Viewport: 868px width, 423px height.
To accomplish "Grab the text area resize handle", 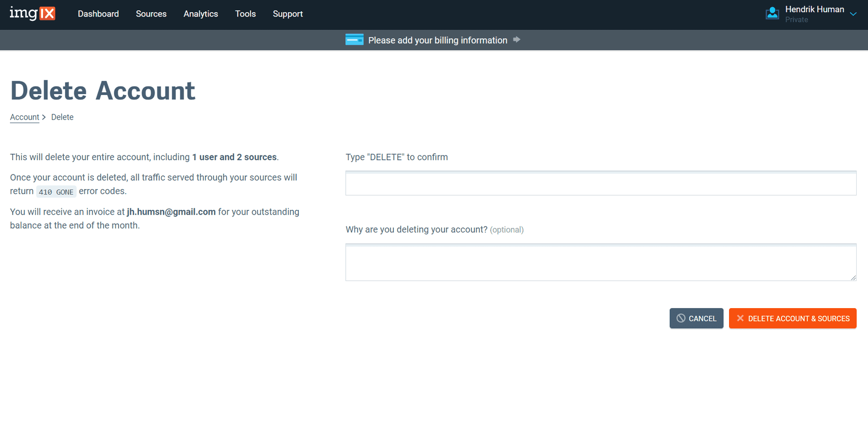I will 853,278.
